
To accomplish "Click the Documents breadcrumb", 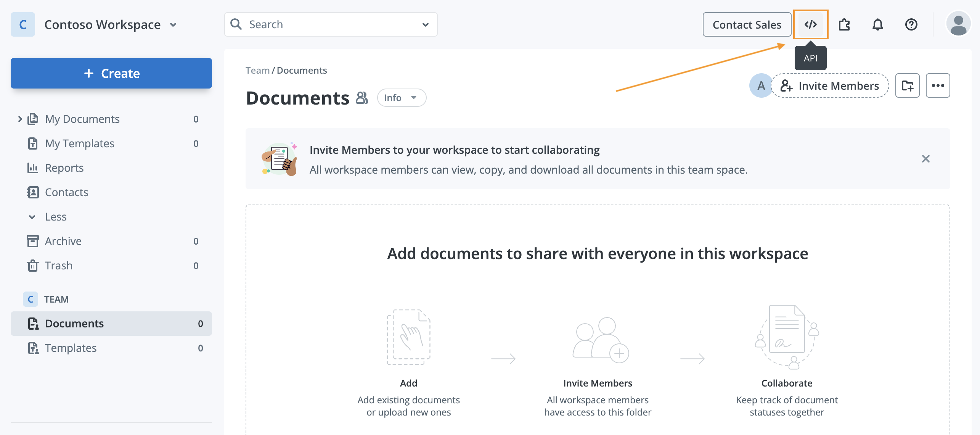I will 302,70.
